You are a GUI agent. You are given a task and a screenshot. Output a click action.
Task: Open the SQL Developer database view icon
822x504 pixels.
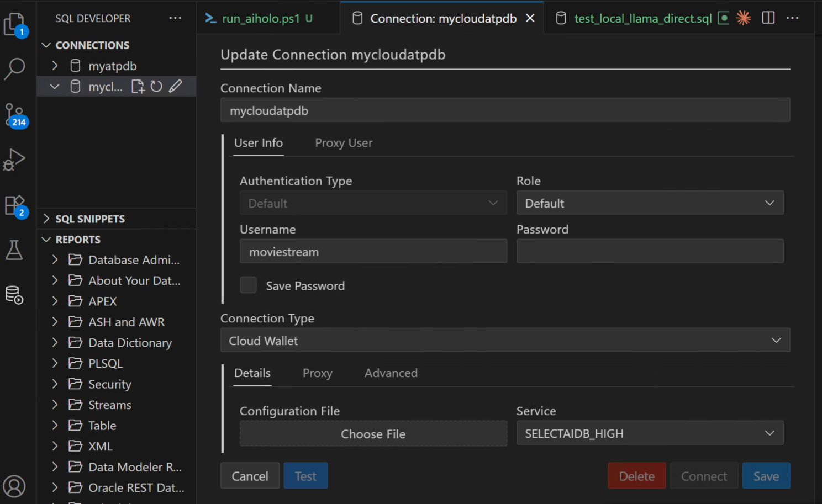click(15, 295)
